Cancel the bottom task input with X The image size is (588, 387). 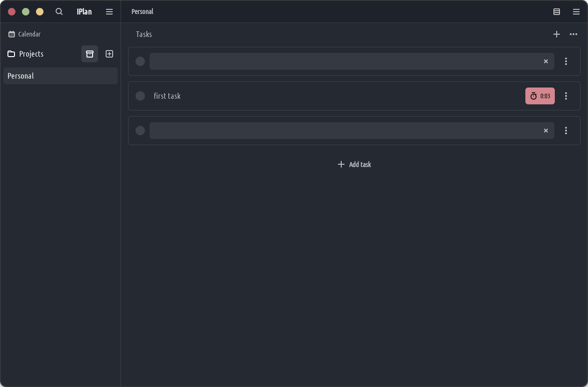545,131
